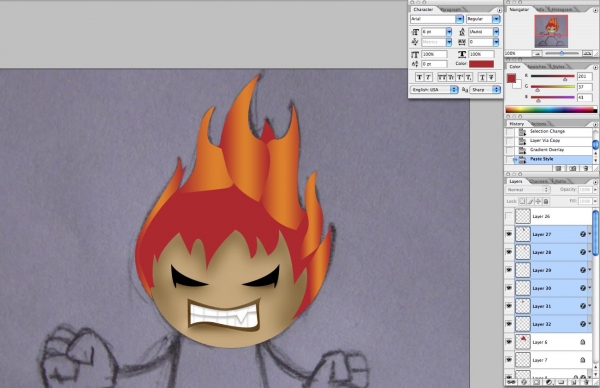Hide Layer 6 using eye icon
This screenshot has width=600, height=388.
click(509, 342)
